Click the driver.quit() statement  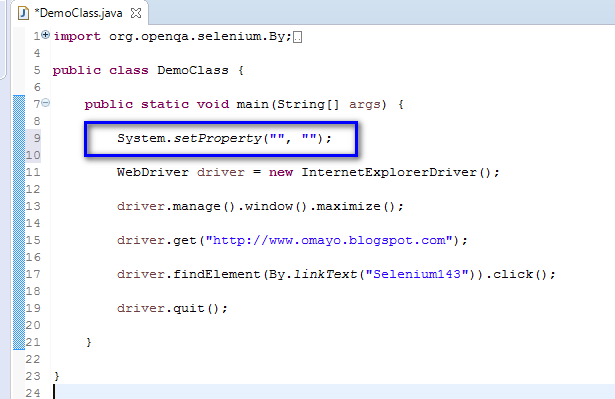click(172, 308)
